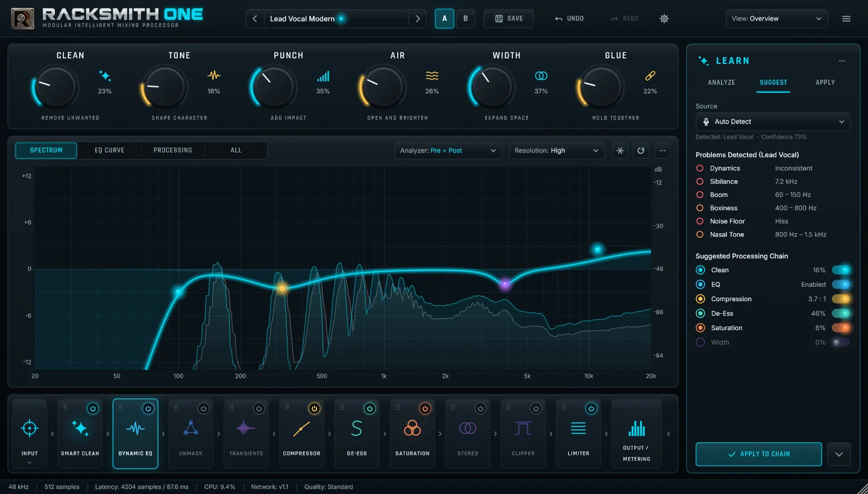Screen dimensions: 868x494
Task: Toggle the Clean switch in the suggested chain
Action: tap(841, 270)
